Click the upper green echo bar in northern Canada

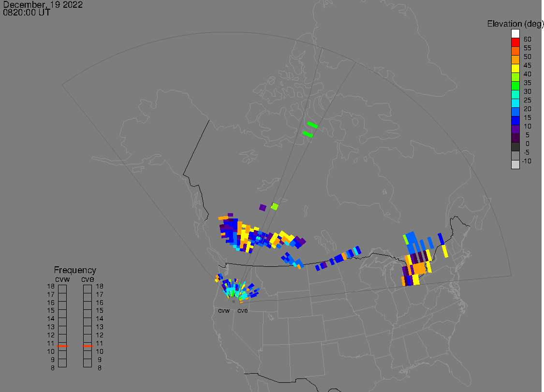pos(312,125)
